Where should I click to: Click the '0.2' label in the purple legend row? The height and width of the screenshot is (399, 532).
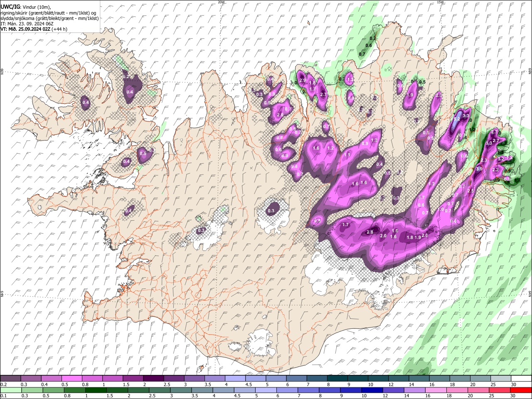click(x=3, y=384)
